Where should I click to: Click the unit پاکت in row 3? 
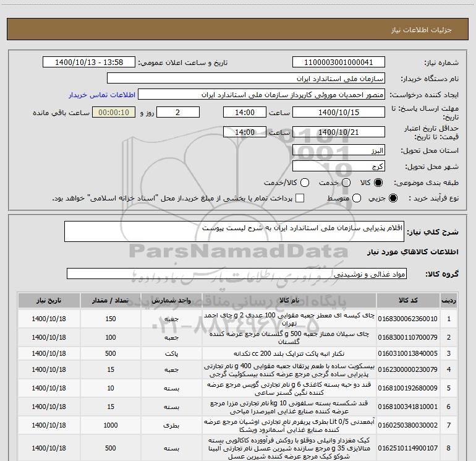171,354
